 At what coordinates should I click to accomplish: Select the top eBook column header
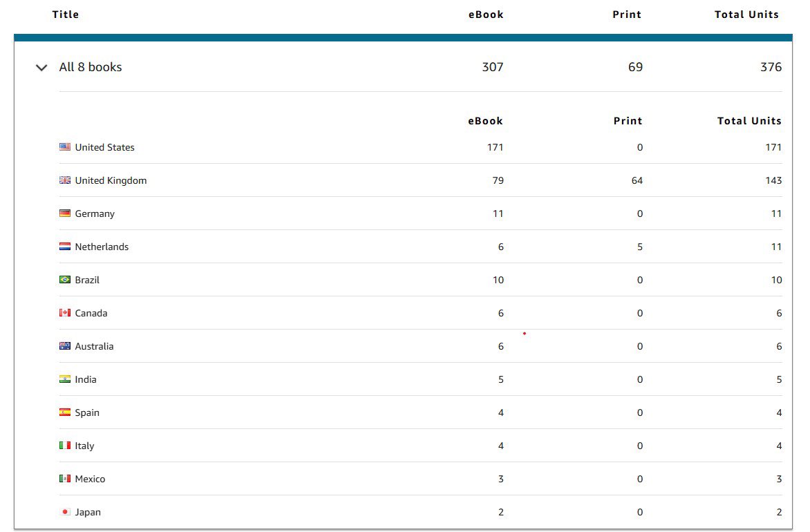click(x=486, y=15)
